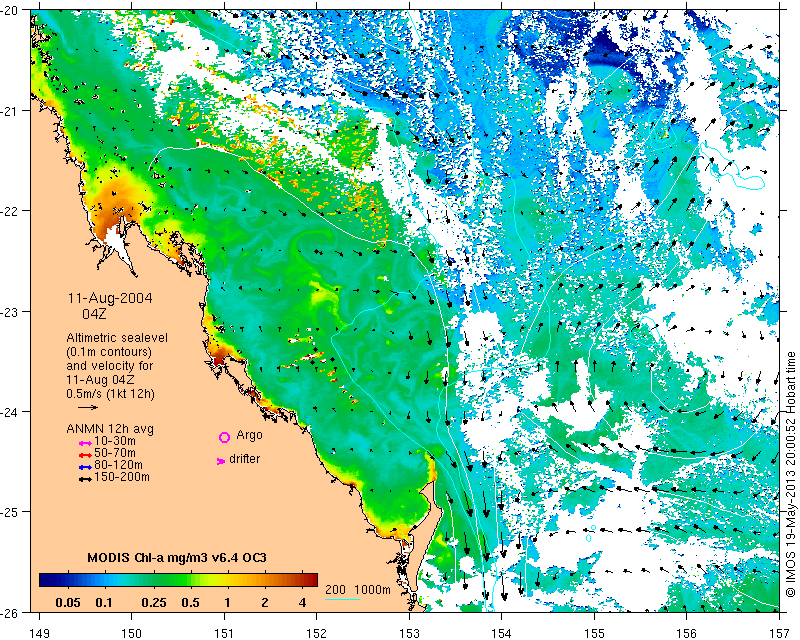The width and height of the screenshot is (800, 640).
Task: Click the colorbar tick value 4
Action: 303,603
